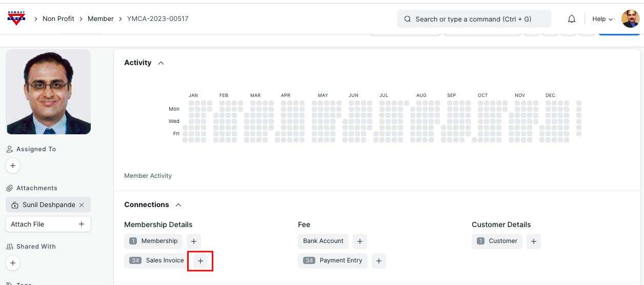Navigate to Member breadcrumb

[100, 19]
